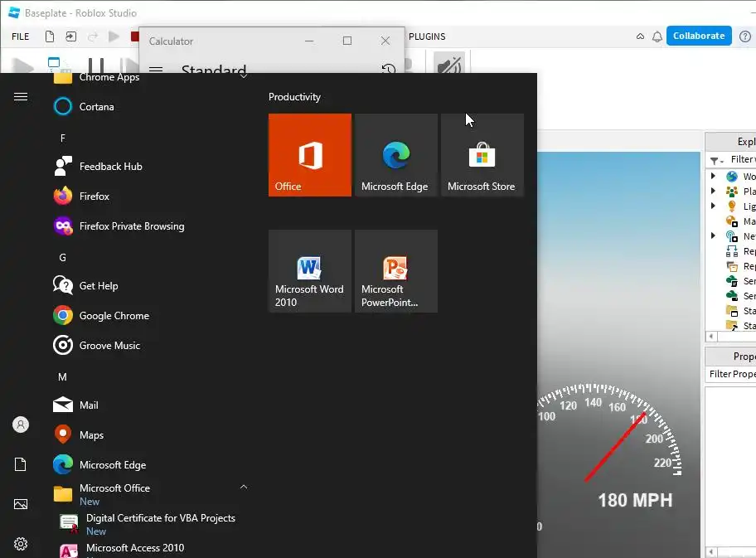
Task: Expand the Start menu hamburger button
Action: click(20, 97)
